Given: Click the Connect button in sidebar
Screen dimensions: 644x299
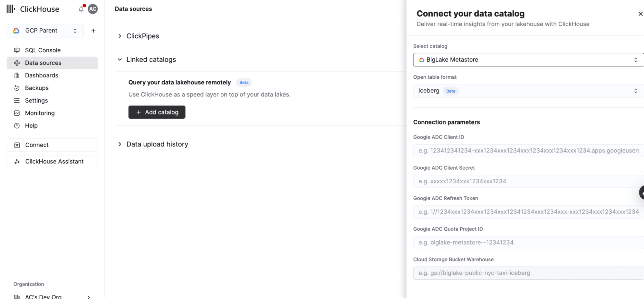Looking at the screenshot, I should [52, 145].
